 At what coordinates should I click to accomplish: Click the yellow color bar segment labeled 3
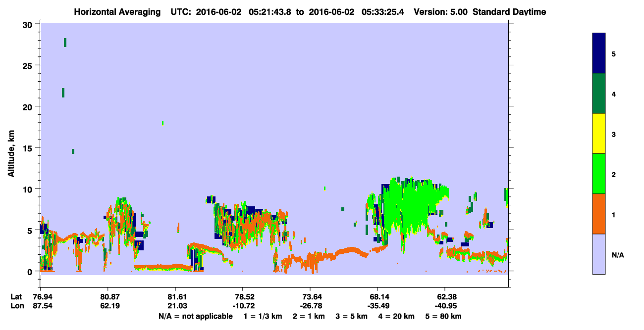(599, 134)
